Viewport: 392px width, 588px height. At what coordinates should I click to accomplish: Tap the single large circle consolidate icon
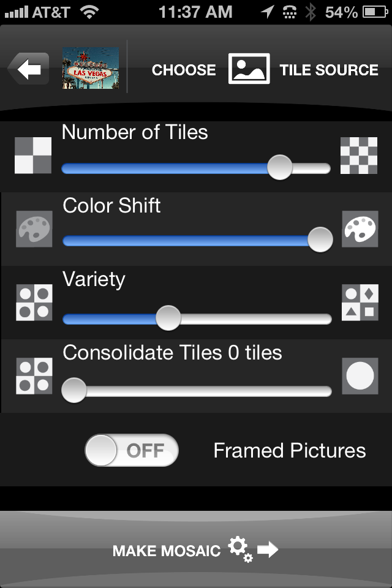point(360,376)
